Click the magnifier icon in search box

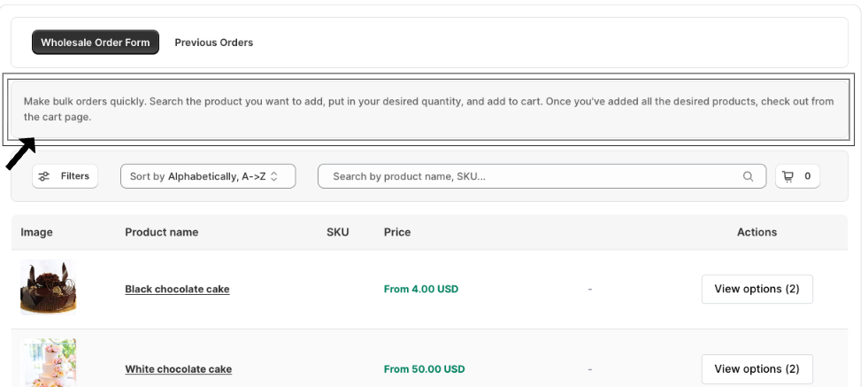point(749,176)
